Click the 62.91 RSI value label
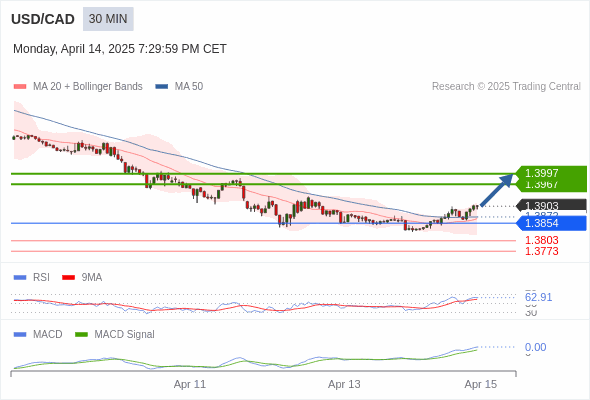 click(x=538, y=297)
